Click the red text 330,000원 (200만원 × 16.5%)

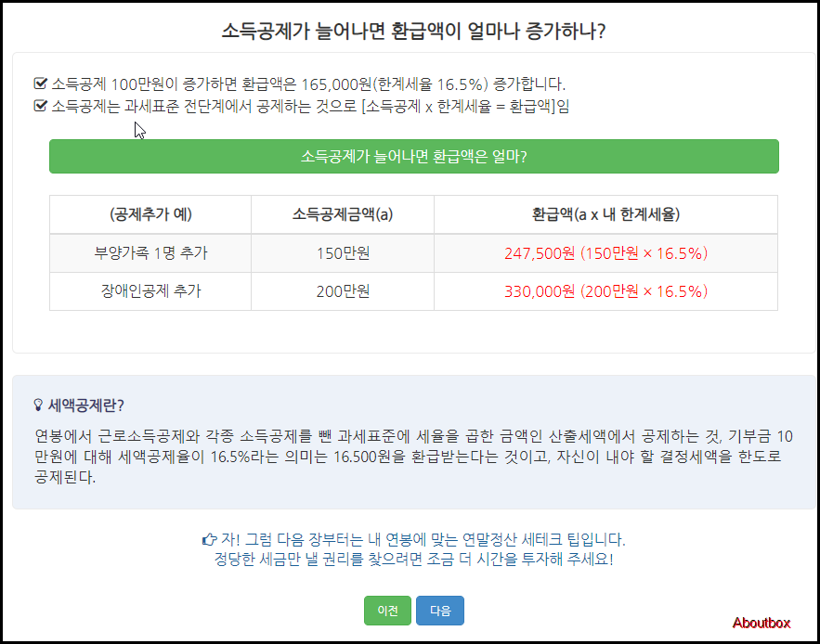pyautogui.click(x=605, y=291)
